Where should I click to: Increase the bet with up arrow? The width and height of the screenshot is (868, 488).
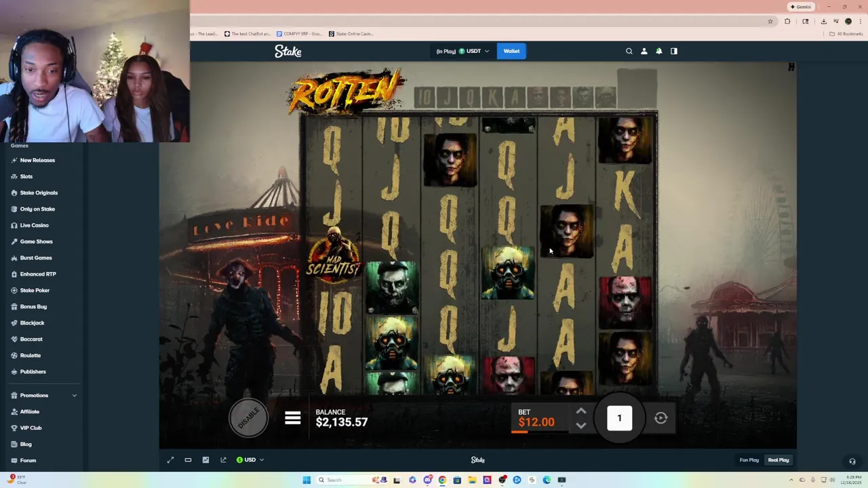(x=581, y=411)
